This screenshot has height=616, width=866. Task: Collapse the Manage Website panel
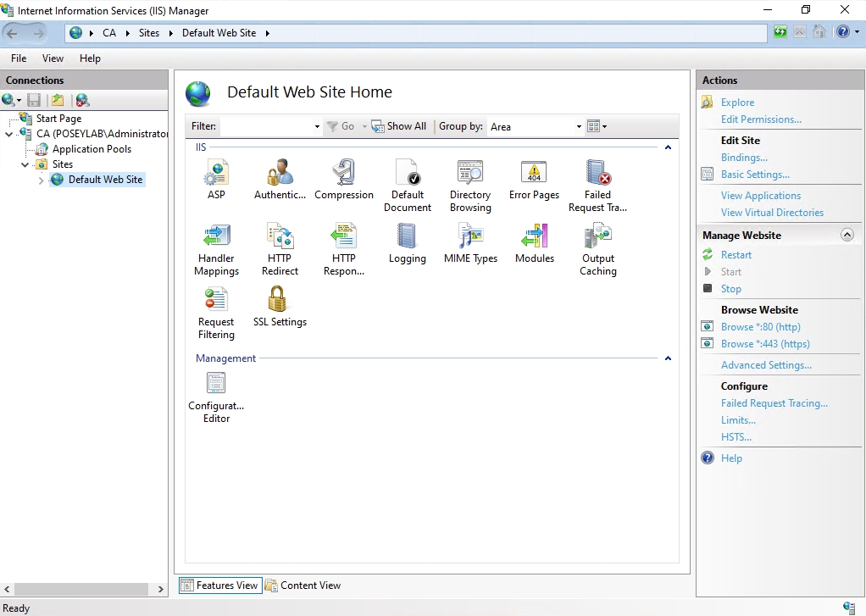click(x=847, y=236)
